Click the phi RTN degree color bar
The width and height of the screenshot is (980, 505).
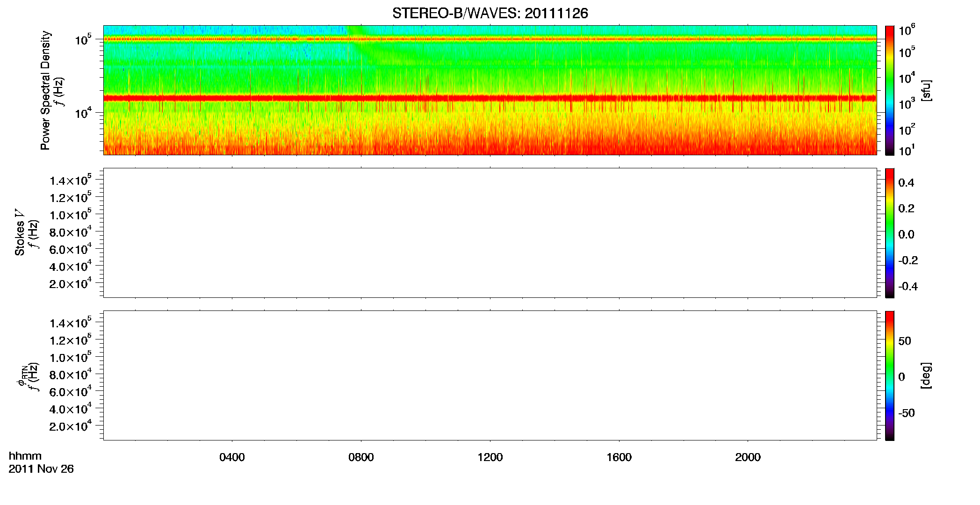point(890,375)
